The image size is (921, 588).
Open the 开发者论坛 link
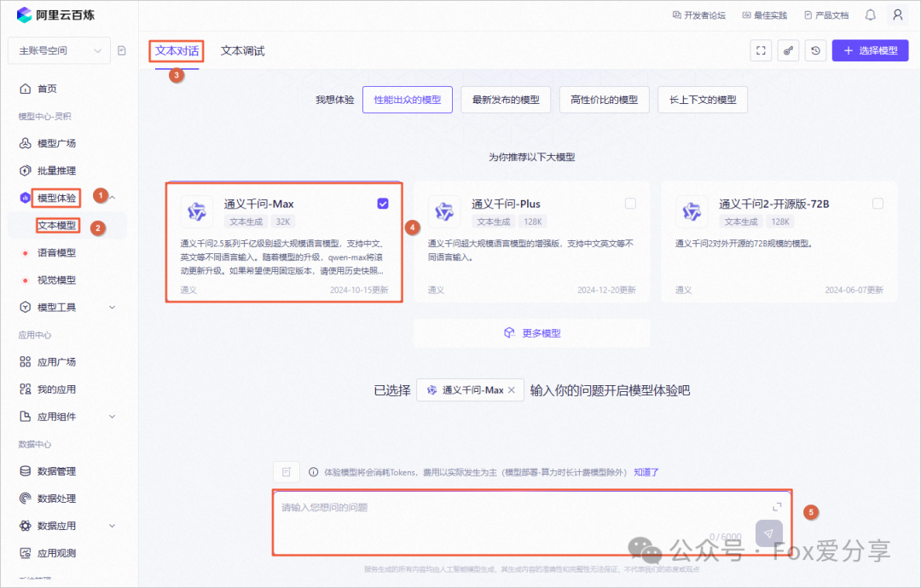pos(699,15)
